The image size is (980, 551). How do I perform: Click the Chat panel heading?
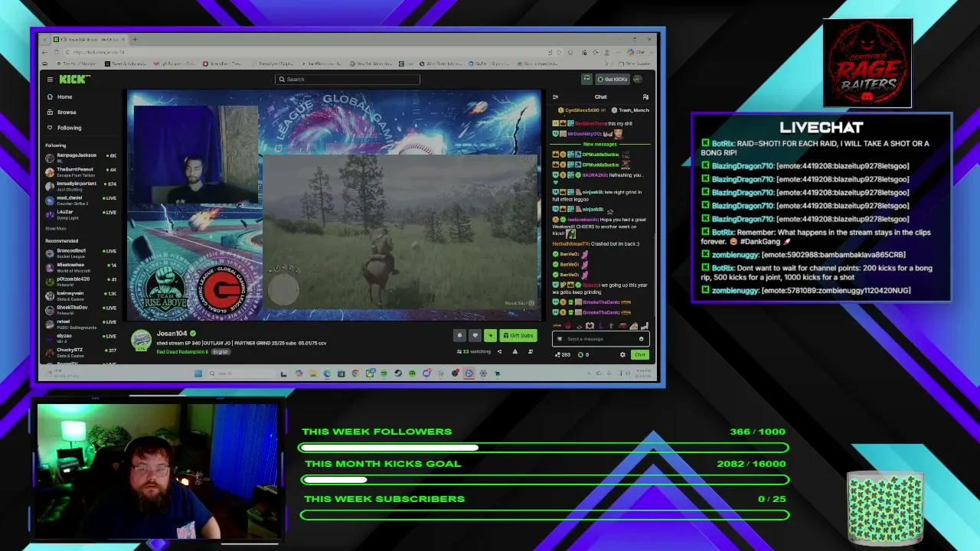pos(601,97)
